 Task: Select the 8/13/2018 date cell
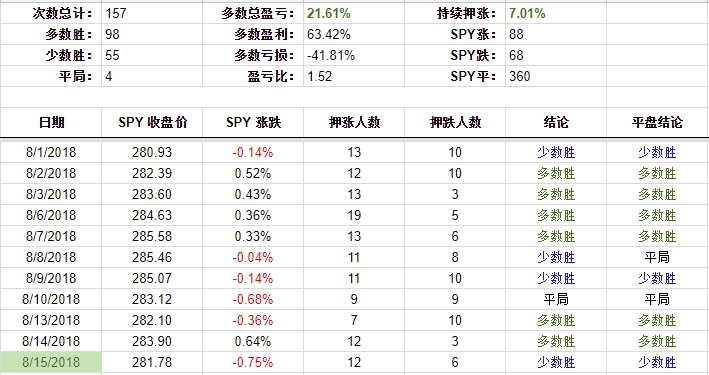click(x=51, y=320)
